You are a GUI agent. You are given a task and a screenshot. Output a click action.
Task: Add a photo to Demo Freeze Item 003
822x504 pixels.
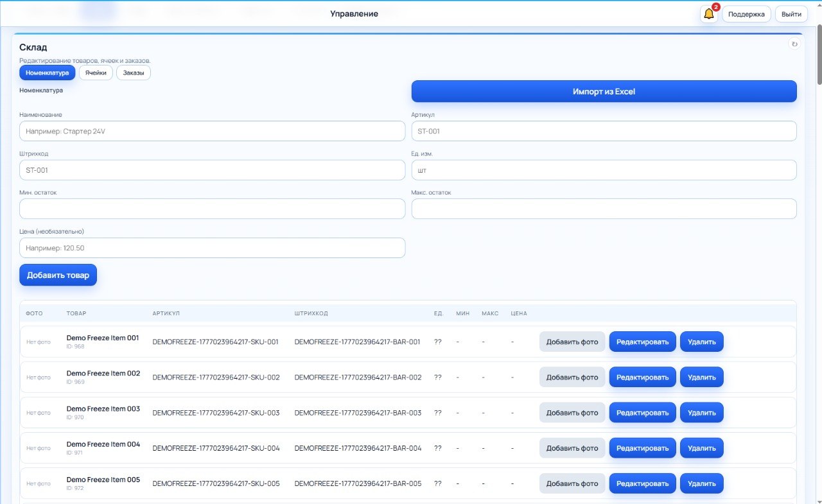(572, 412)
